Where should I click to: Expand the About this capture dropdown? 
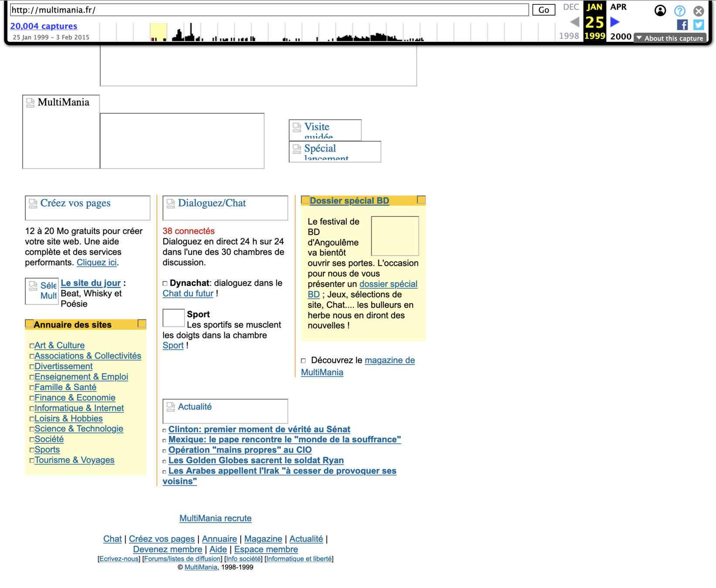[x=670, y=38]
